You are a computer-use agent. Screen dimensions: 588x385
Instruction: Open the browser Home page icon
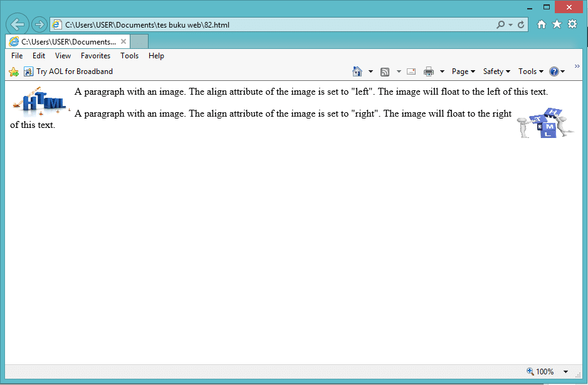(x=357, y=71)
